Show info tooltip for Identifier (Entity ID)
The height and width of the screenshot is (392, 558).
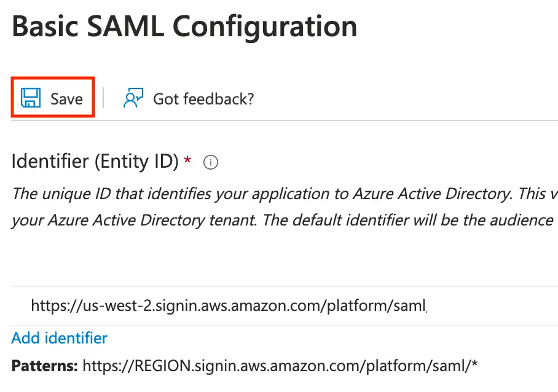pyautogui.click(x=211, y=163)
